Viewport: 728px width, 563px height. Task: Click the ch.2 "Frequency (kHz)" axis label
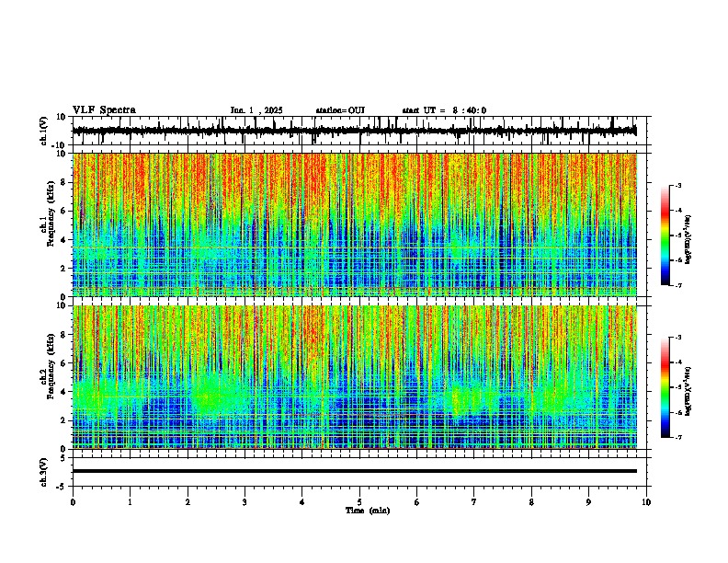(51, 366)
